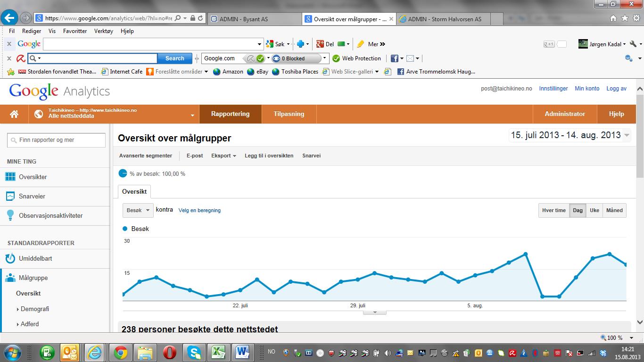Open the favorites star icon

(625, 18)
